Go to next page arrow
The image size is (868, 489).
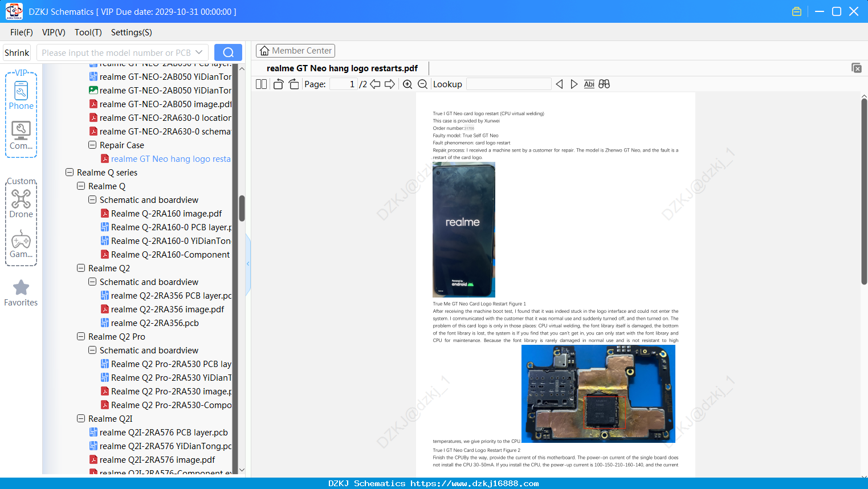click(390, 84)
